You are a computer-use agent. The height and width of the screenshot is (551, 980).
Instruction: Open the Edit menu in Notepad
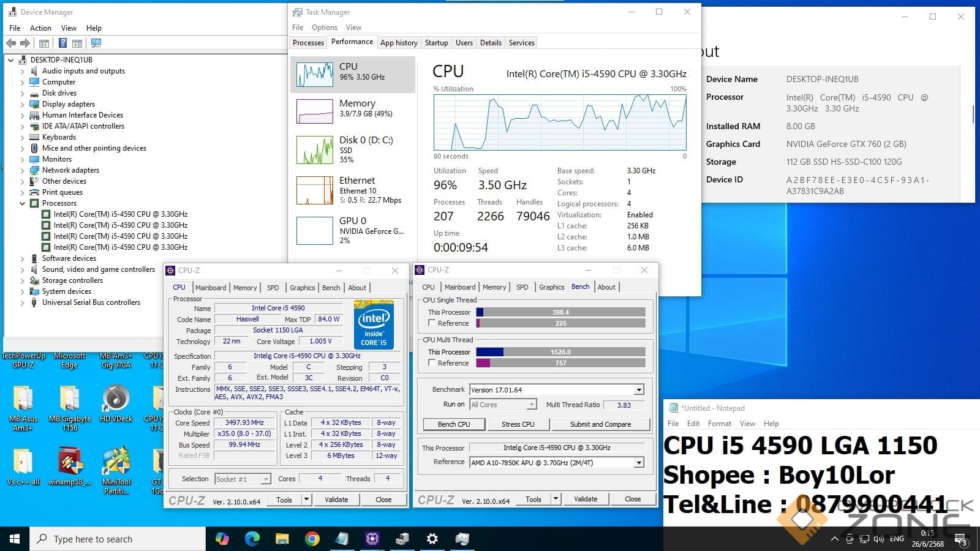693,424
